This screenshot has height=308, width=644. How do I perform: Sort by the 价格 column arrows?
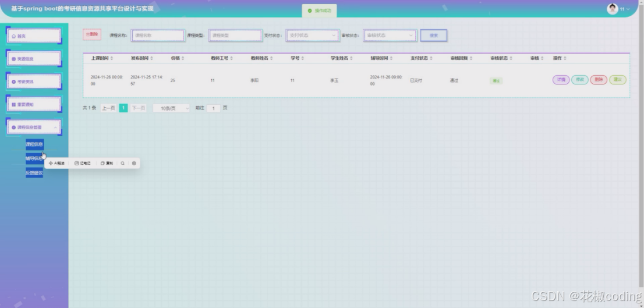183,58
